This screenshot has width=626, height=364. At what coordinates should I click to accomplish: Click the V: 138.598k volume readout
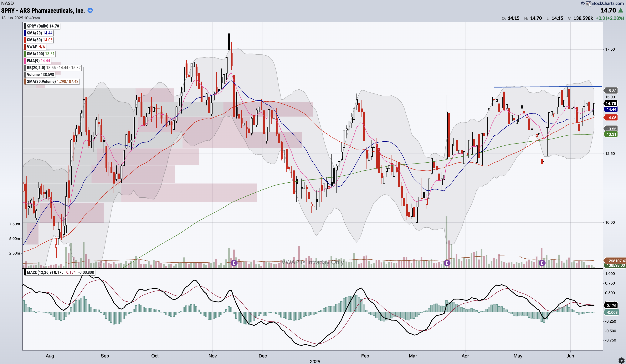580,18
